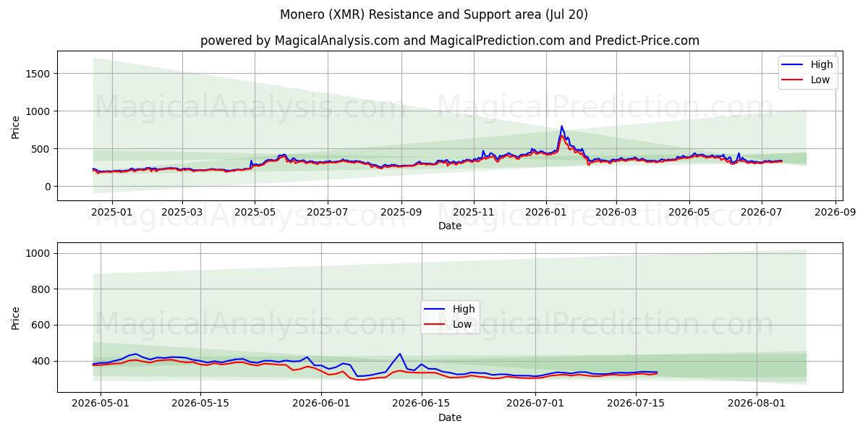This screenshot has height=434, width=868.
Task: Click the 2026-01 date tick label
Action: coord(546,213)
